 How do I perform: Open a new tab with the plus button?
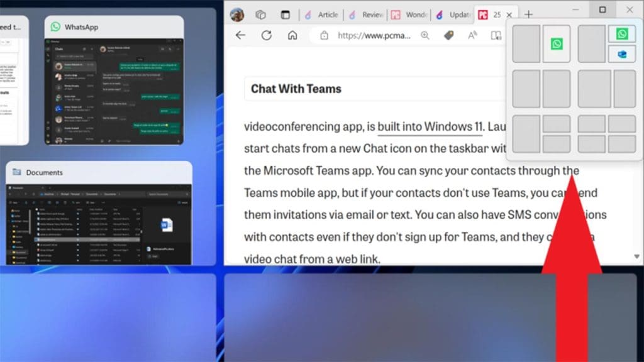coord(527,13)
